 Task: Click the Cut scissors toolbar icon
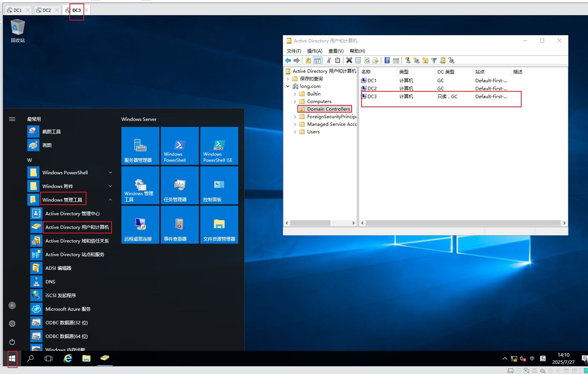pos(329,60)
